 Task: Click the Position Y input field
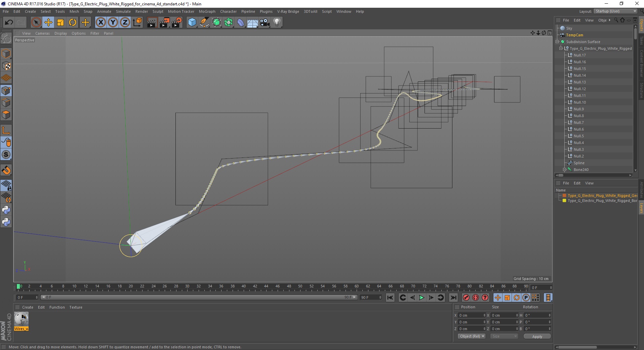[470, 322]
